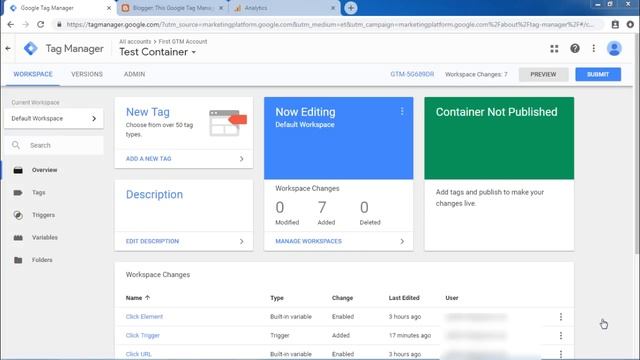The image size is (640, 360).
Task: Open the Click Element variable link
Action: pos(144,317)
